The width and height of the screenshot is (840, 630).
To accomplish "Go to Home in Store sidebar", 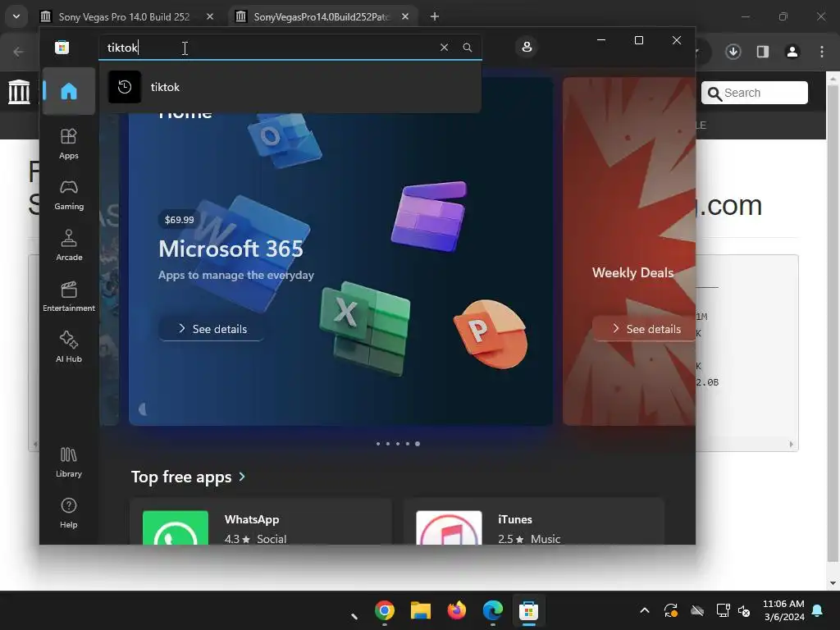I will pos(69,91).
